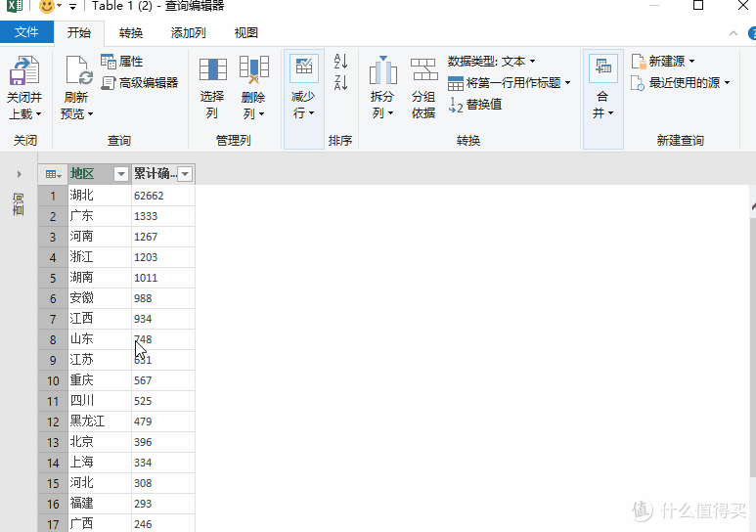Open the 地区 column filter dropdown
756x532 pixels.
click(x=121, y=174)
